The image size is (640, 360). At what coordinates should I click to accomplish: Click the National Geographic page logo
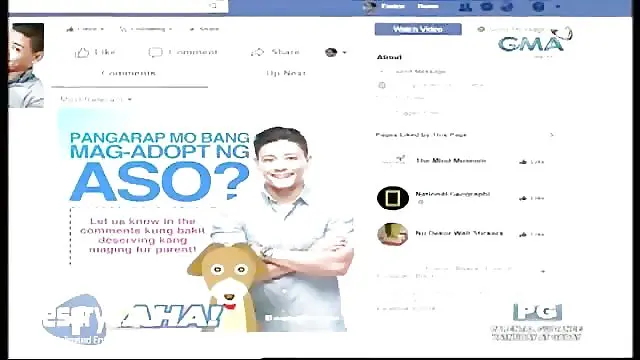point(393,198)
